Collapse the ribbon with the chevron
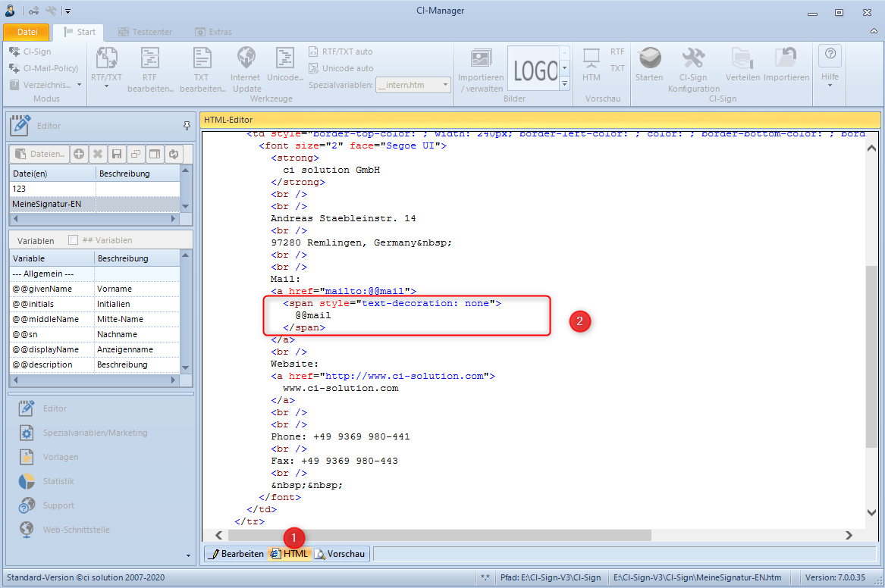Image resolution: width=885 pixels, height=588 pixels. click(x=873, y=32)
